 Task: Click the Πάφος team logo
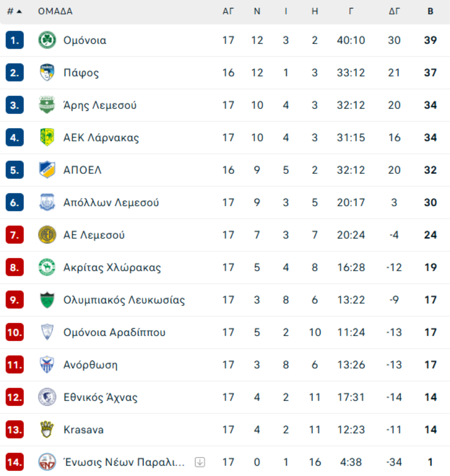tap(47, 72)
